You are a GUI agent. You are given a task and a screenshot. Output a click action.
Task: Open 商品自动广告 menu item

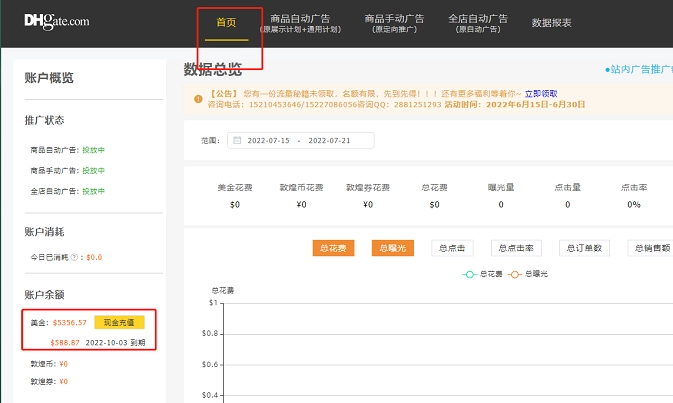click(x=300, y=23)
